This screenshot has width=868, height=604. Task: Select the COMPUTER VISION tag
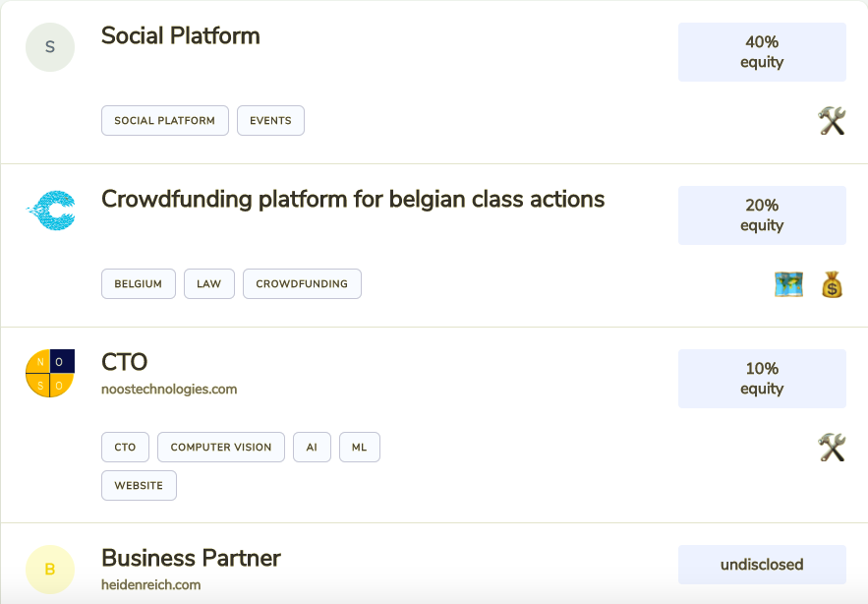pos(221,448)
